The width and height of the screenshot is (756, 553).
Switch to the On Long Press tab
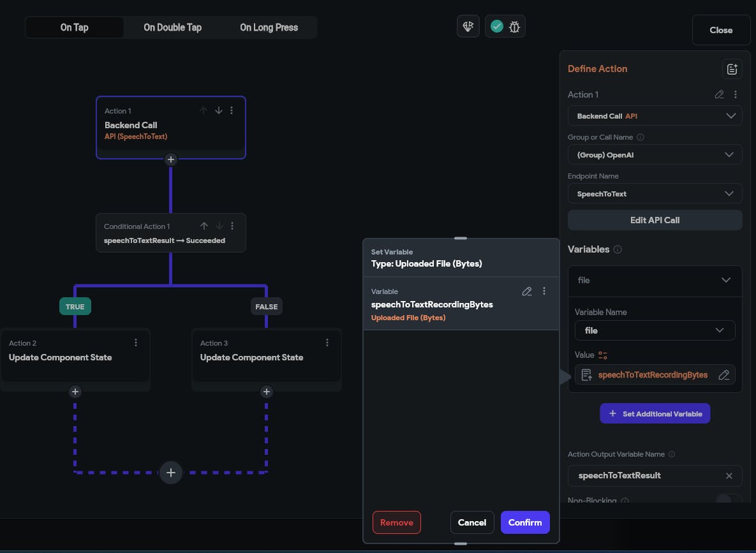(x=269, y=27)
